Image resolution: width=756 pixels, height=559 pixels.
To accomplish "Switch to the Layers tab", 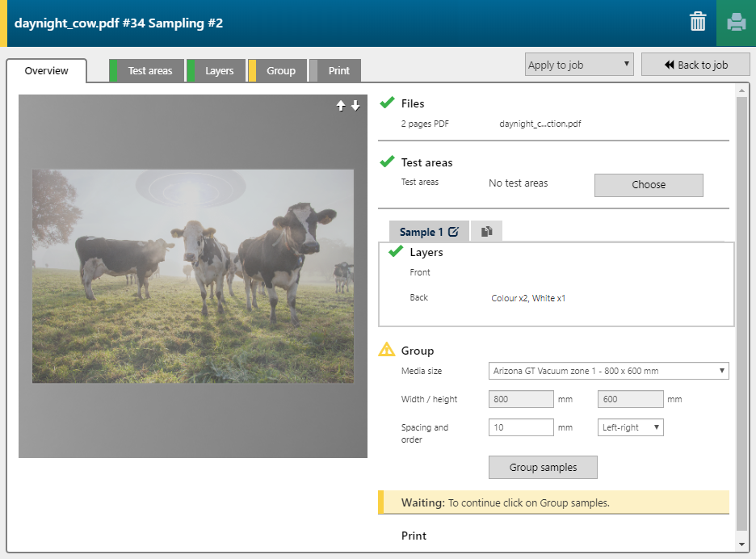I will pyautogui.click(x=216, y=71).
